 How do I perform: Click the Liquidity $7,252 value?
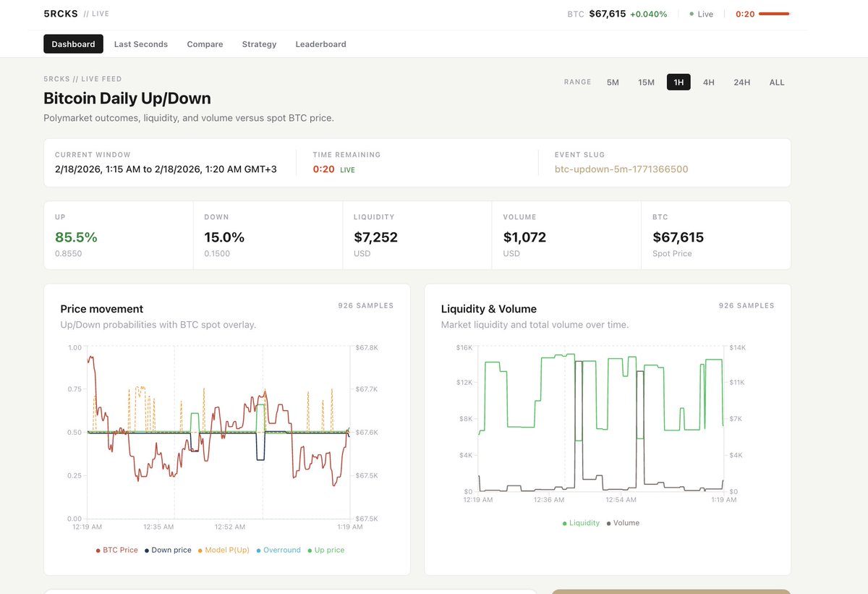(x=375, y=237)
